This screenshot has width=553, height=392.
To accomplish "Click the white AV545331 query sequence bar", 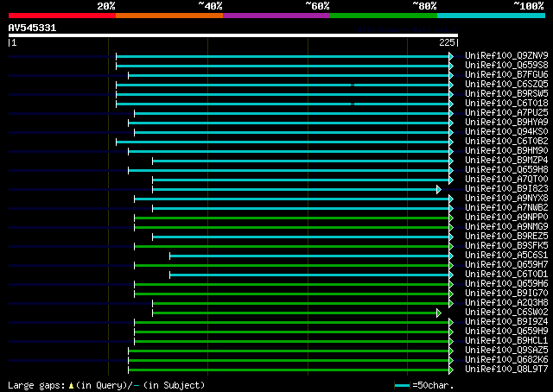I will point(233,35).
